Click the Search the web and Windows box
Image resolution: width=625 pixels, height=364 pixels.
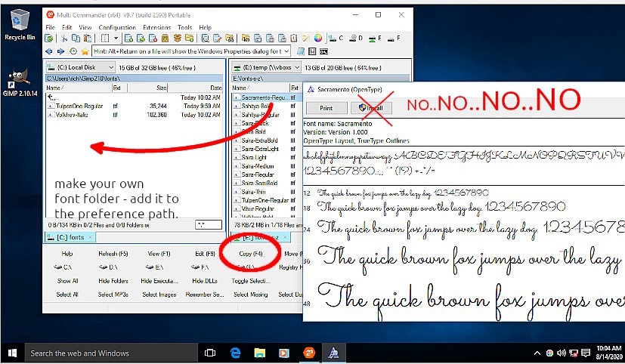pos(111,353)
